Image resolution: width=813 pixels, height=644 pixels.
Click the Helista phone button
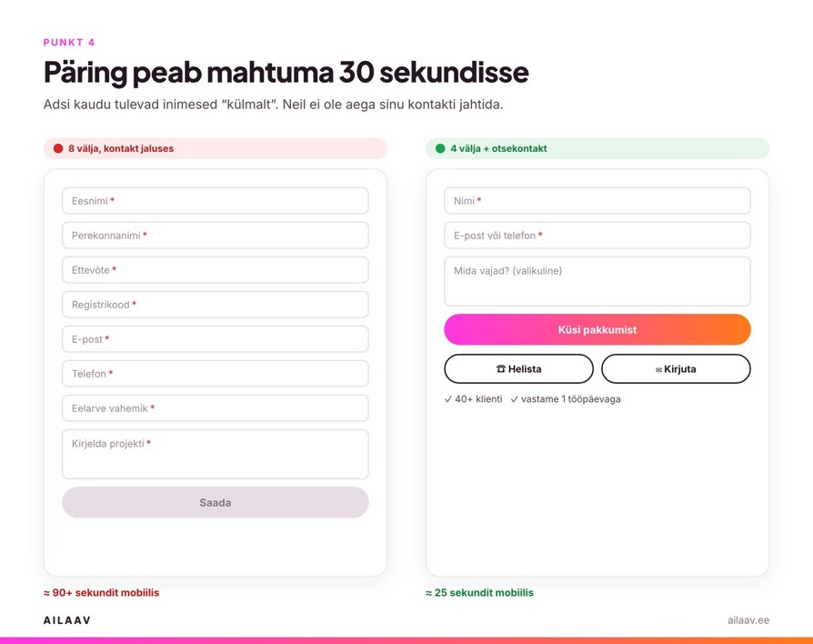tap(518, 368)
